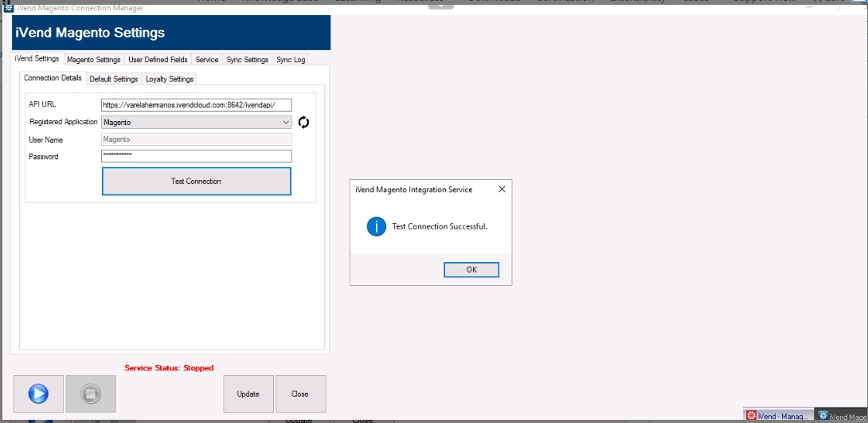Start the service with the play button
This screenshot has width=868, height=423.
(38, 394)
